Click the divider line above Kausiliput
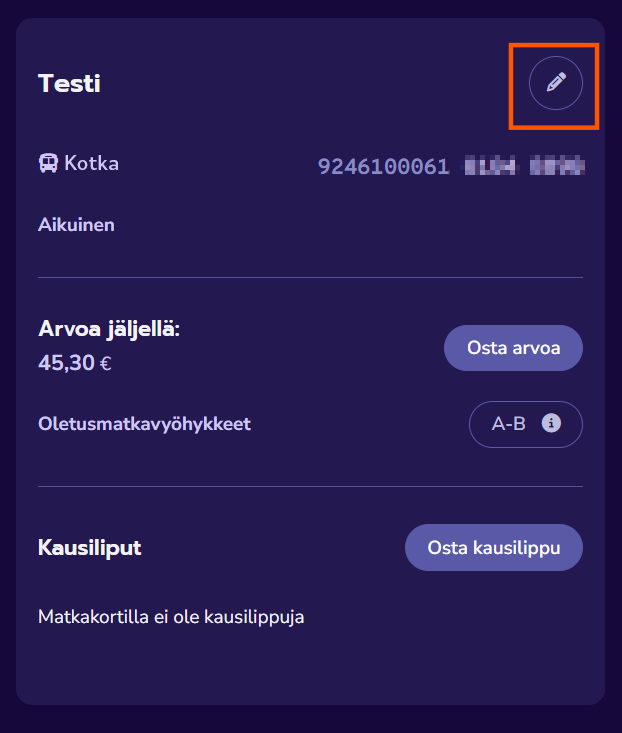The width and height of the screenshot is (622, 733). click(310, 487)
